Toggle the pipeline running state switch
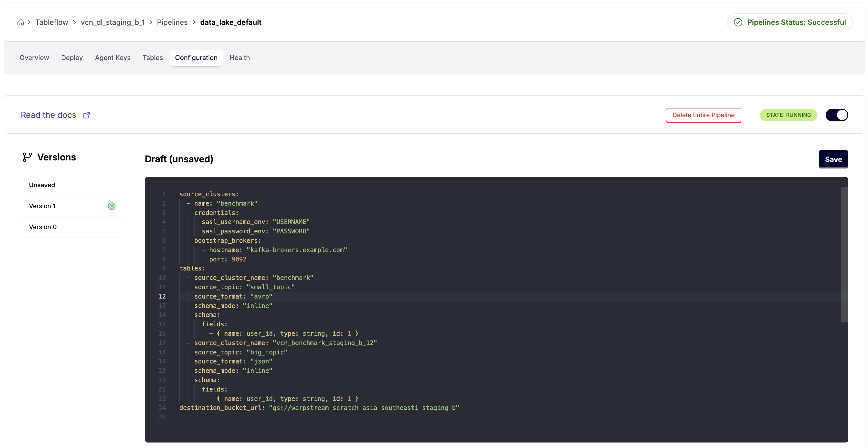This screenshot has height=448, width=868. click(836, 115)
